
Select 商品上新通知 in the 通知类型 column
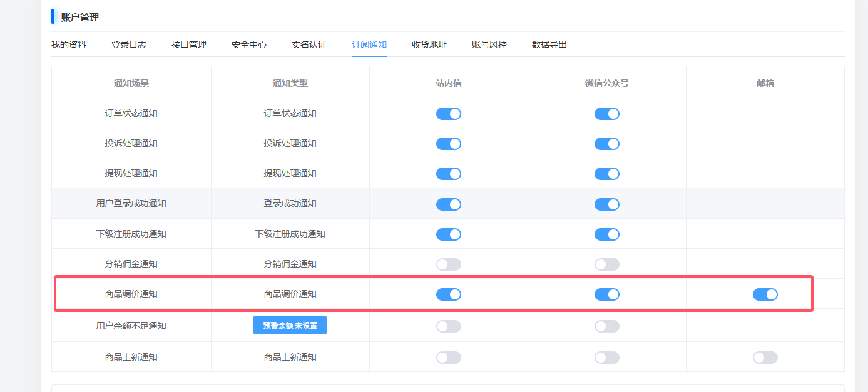point(290,357)
